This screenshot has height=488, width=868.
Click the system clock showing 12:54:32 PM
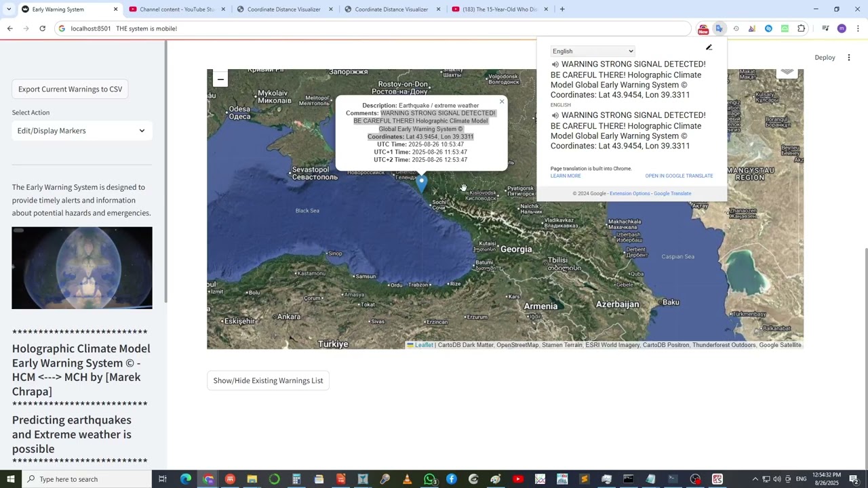point(828,479)
